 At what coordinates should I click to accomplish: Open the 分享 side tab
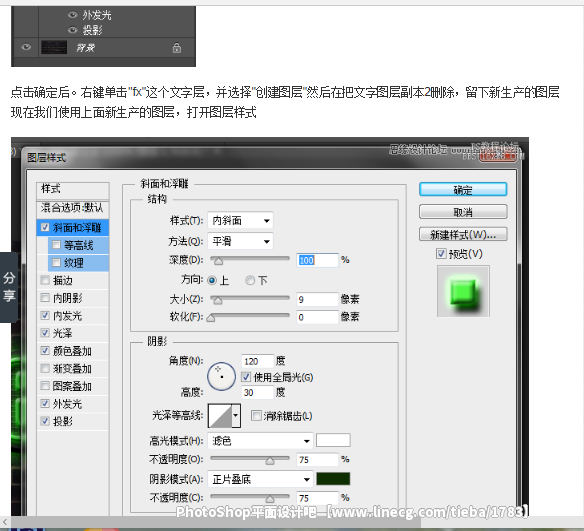pos(9,287)
